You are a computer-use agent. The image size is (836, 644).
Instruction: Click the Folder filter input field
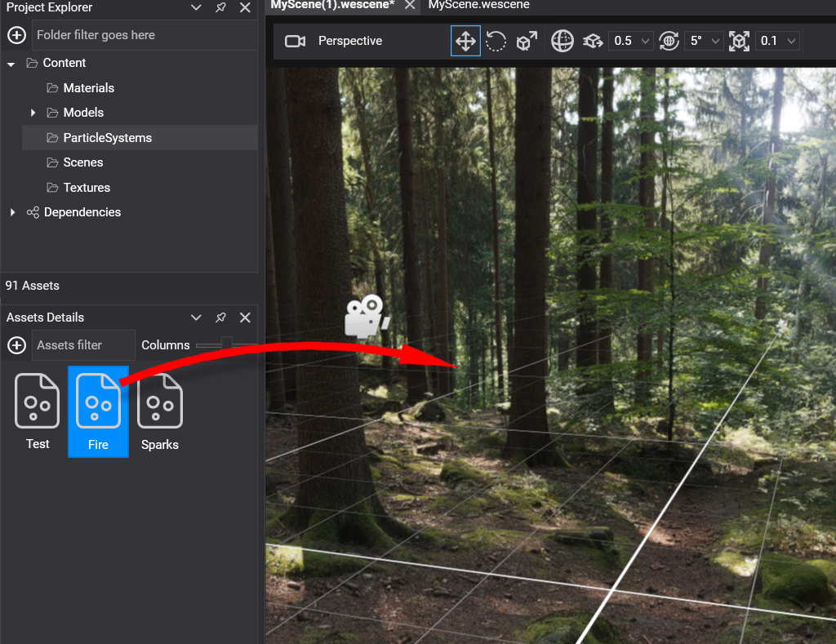pos(143,35)
